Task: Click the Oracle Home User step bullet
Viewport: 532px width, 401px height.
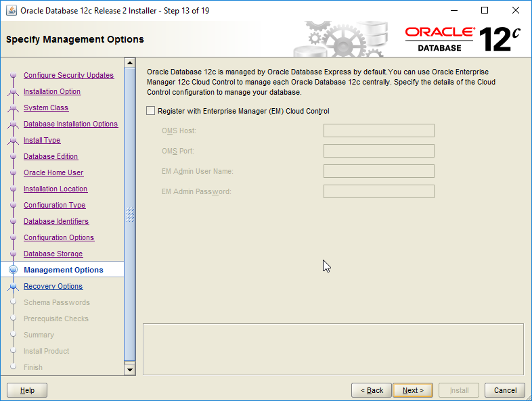Action: click(14, 173)
